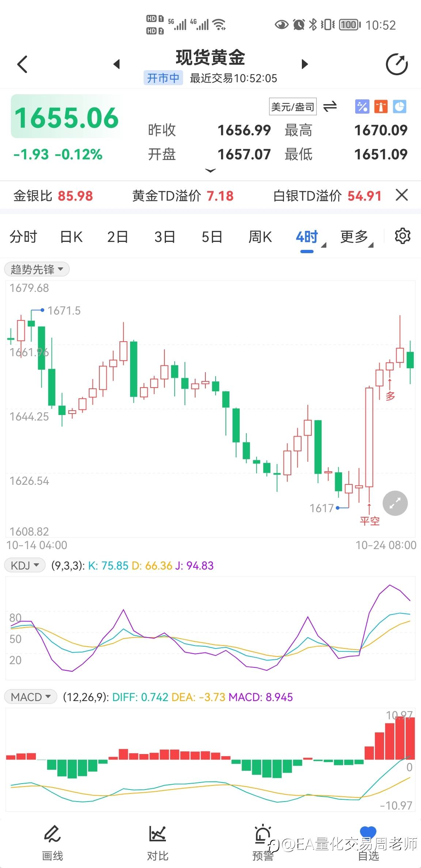Open 更多 periods dropdown
The image size is (421, 868).
(357, 237)
